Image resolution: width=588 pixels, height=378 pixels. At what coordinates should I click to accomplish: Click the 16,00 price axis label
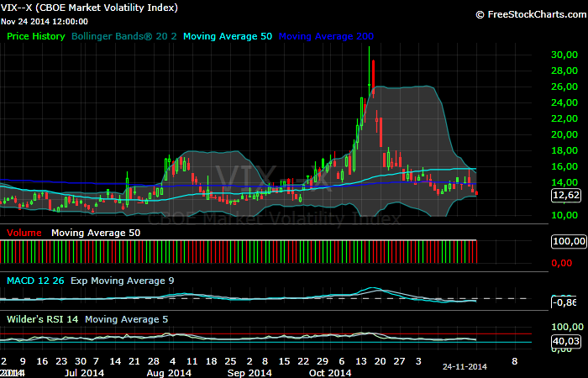(x=564, y=166)
